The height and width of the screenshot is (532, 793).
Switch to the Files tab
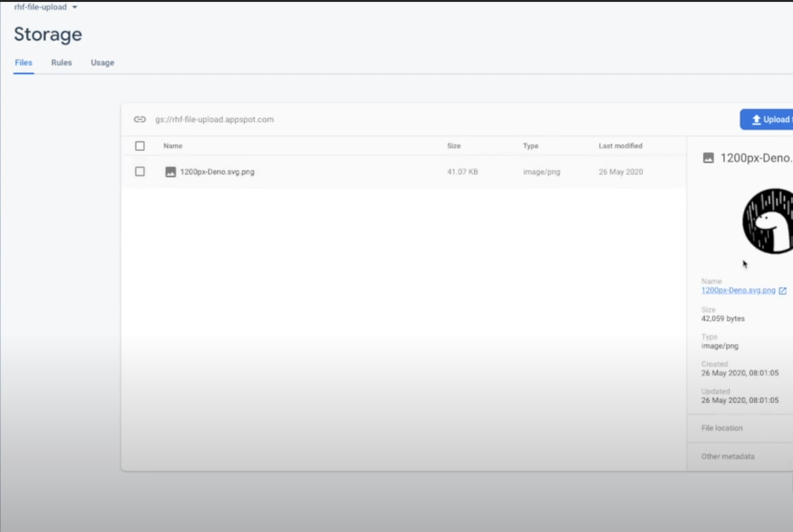(x=23, y=63)
